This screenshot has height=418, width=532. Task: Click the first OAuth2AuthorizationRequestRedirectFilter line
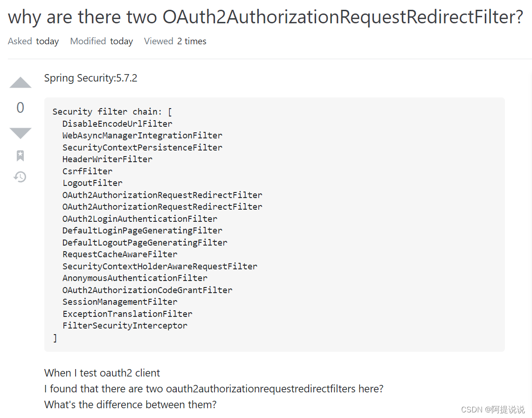pos(162,195)
